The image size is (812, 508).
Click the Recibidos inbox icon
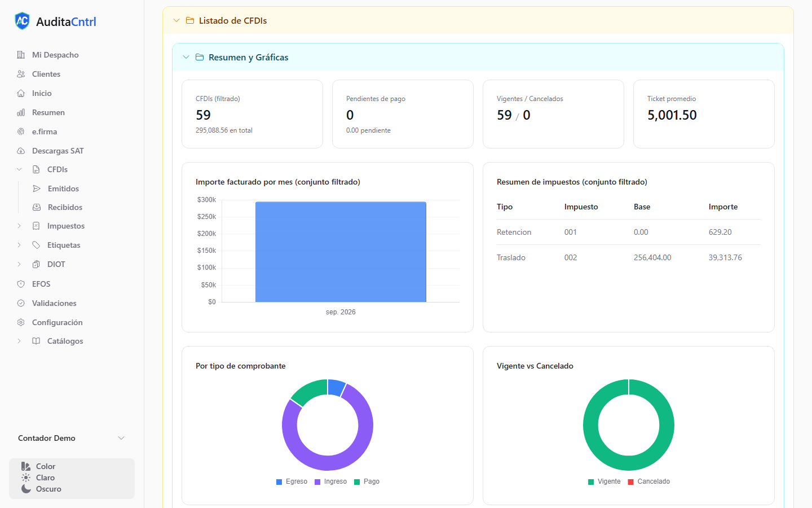37,207
